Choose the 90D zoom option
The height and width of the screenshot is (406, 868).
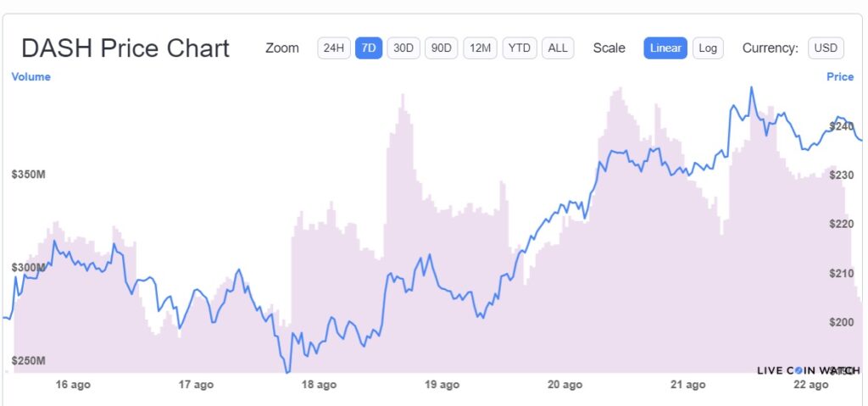pos(442,48)
